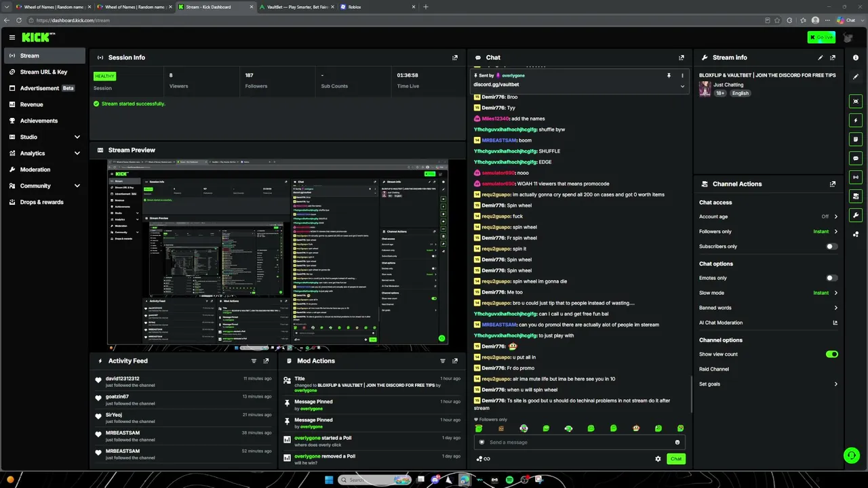
Task: Open the Slow mode options arrow
Action: click(835, 293)
